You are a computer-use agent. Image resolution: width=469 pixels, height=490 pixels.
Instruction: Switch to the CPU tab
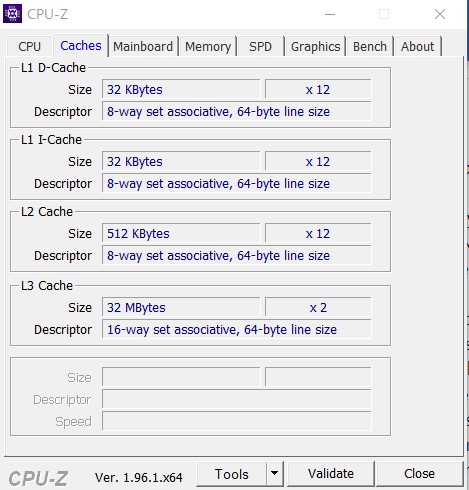[x=30, y=46]
